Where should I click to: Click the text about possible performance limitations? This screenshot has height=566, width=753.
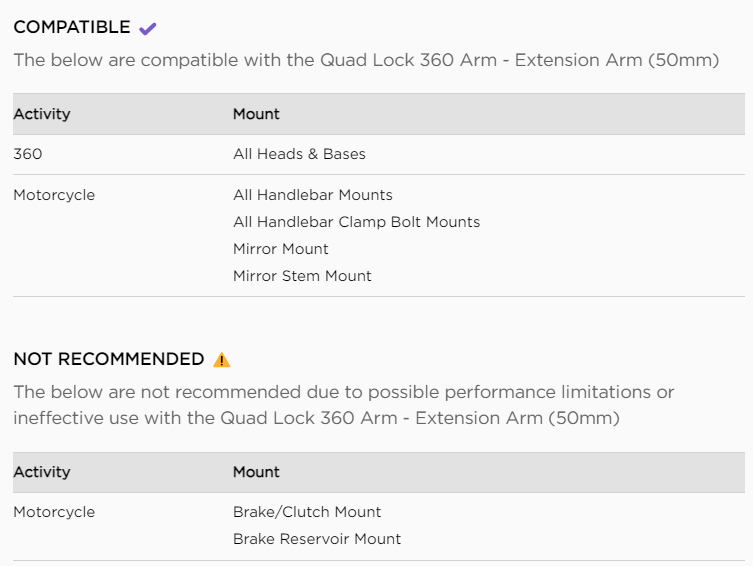pos(343,391)
